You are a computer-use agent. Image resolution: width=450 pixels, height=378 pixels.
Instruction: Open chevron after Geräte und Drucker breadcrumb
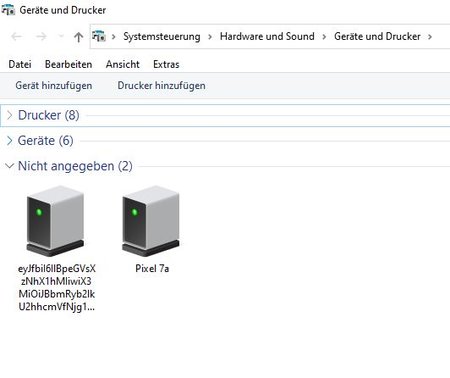[x=430, y=36]
